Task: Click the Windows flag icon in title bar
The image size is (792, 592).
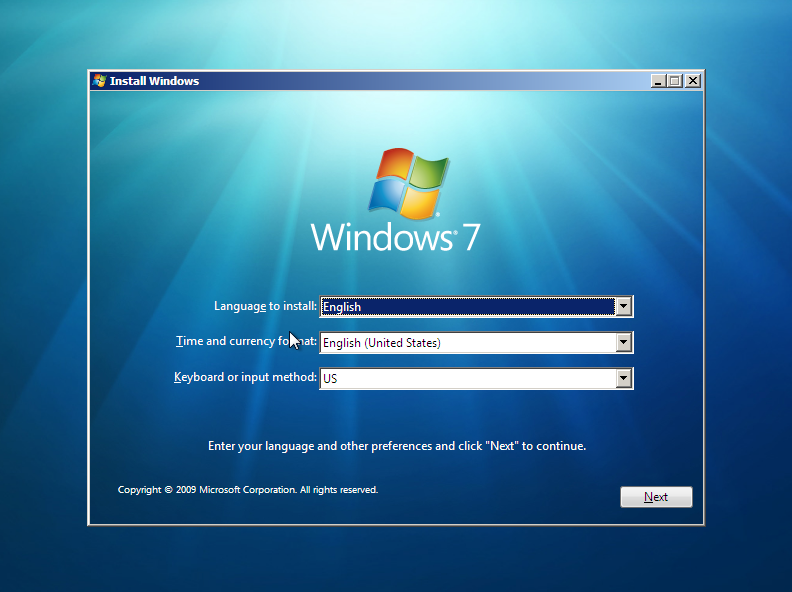Action: click(100, 81)
